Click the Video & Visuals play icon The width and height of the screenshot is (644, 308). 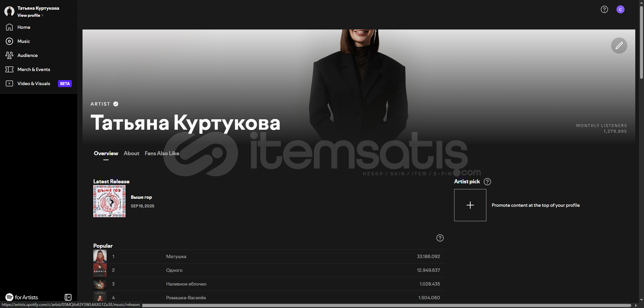[9, 83]
